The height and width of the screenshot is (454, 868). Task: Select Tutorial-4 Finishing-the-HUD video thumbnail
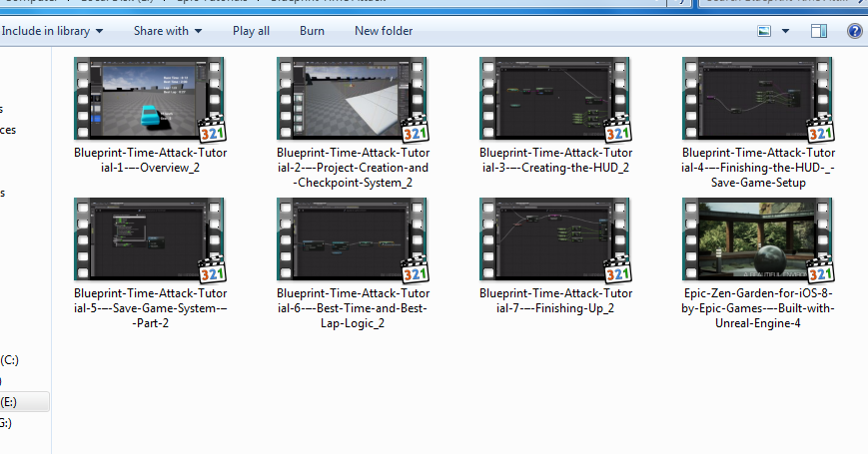757,99
